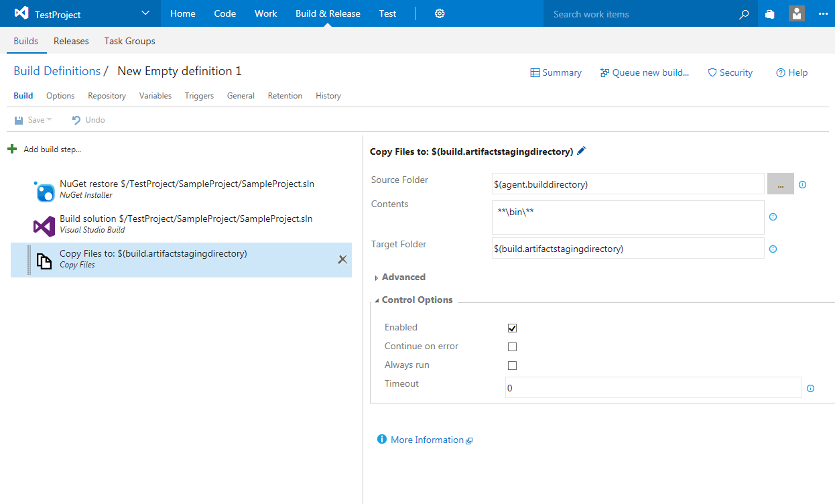Click the search magnifier icon

click(743, 14)
